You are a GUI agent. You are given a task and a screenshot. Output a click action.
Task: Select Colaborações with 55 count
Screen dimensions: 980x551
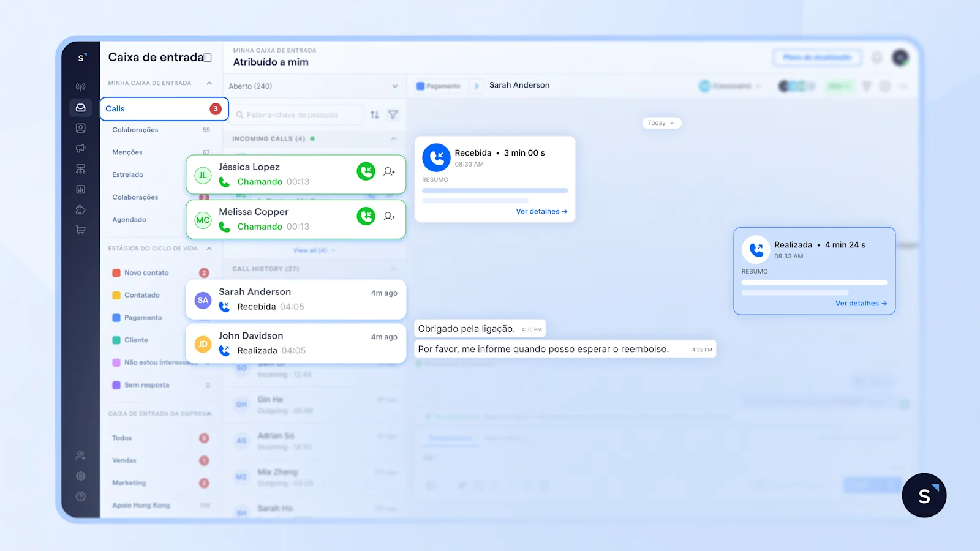point(160,130)
